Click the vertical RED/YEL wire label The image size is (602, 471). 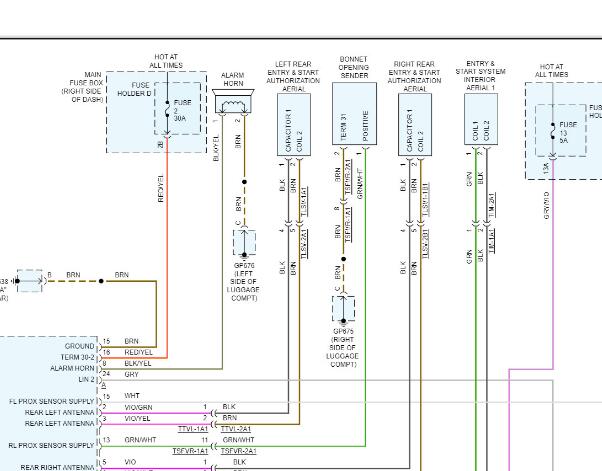[x=160, y=188]
